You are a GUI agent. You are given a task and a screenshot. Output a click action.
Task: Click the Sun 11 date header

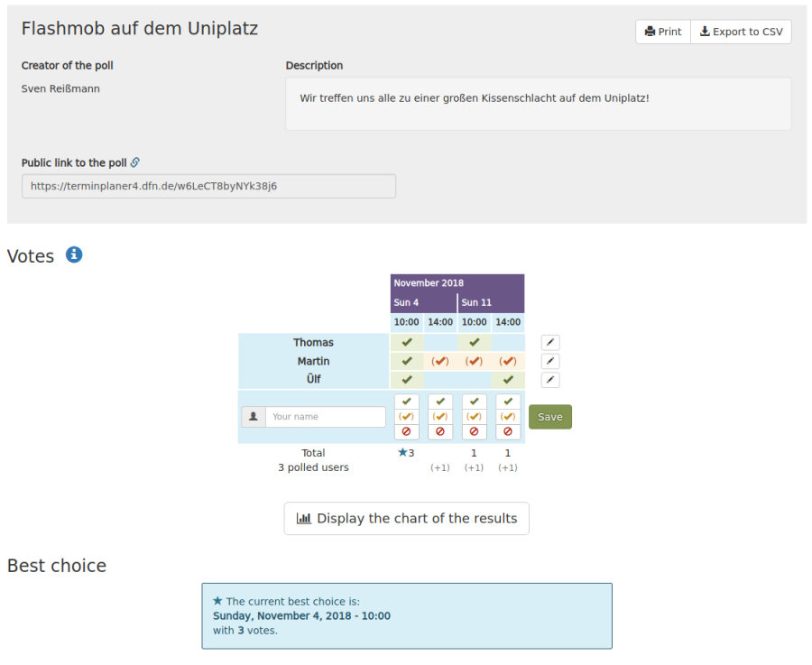[x=491, y=302]
